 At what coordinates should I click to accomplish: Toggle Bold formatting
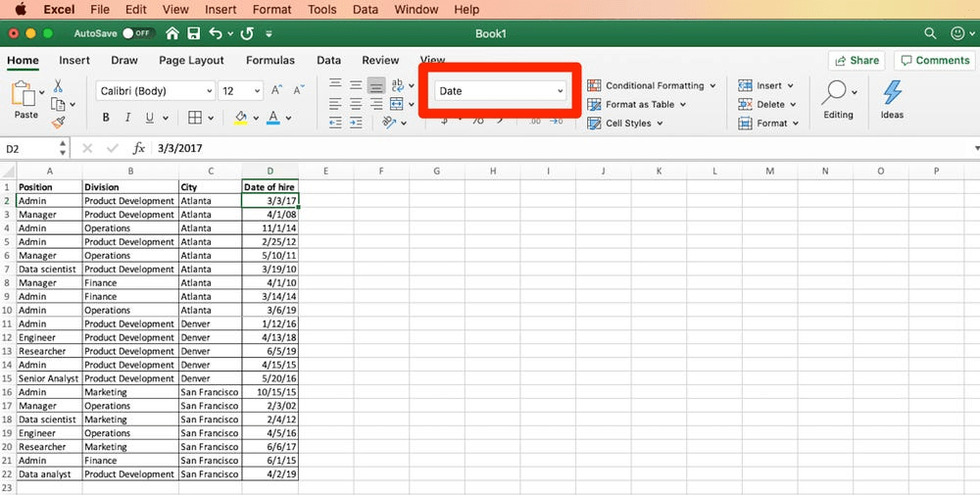[x=106, y=118]
